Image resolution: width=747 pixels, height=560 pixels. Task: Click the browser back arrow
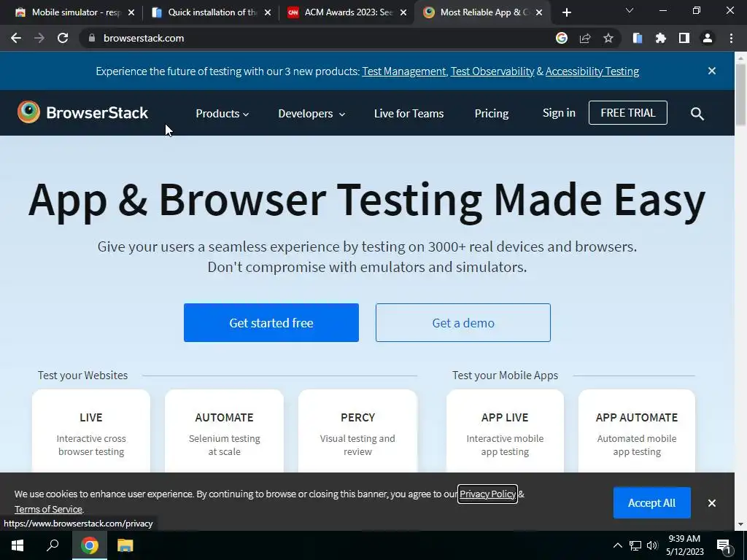point(16,38)
